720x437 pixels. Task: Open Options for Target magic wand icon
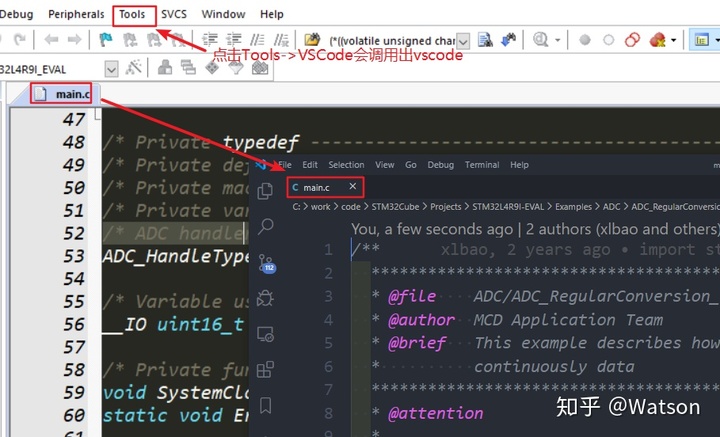(x=134, y=67)
